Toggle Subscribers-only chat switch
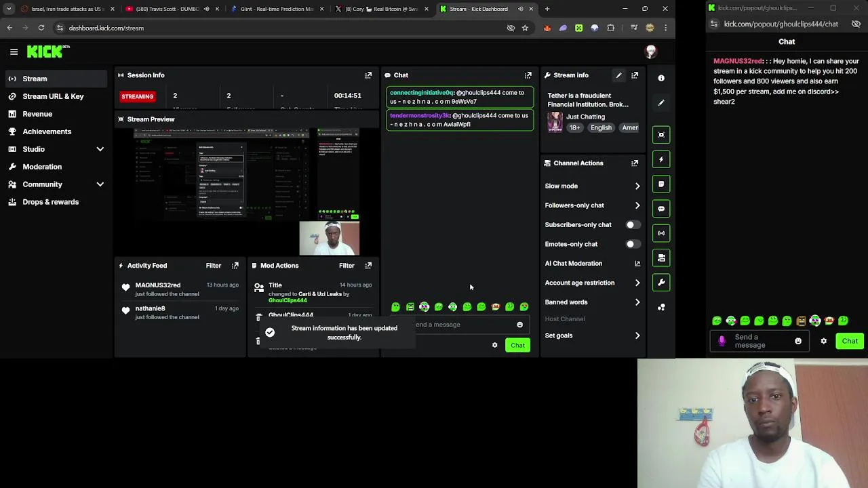Viewport: 868px width, 488px height. [633, 225]
